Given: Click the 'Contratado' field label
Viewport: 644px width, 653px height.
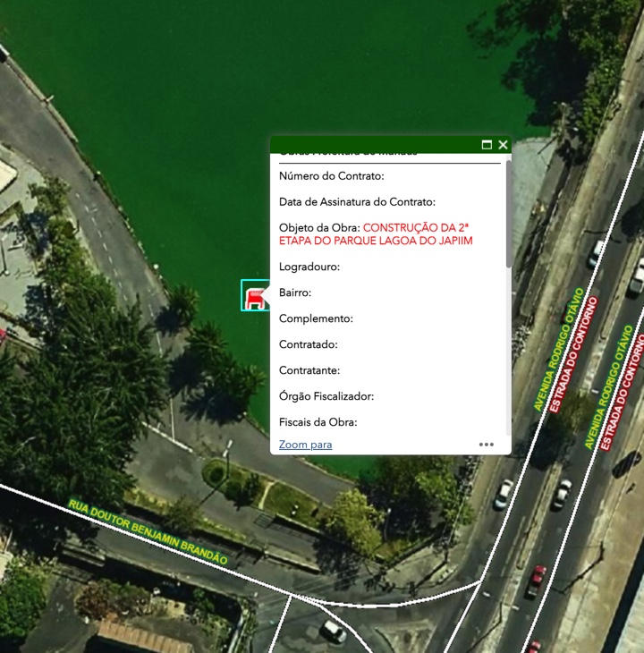Looking at the screenshot, I should (x=308, y=344).
